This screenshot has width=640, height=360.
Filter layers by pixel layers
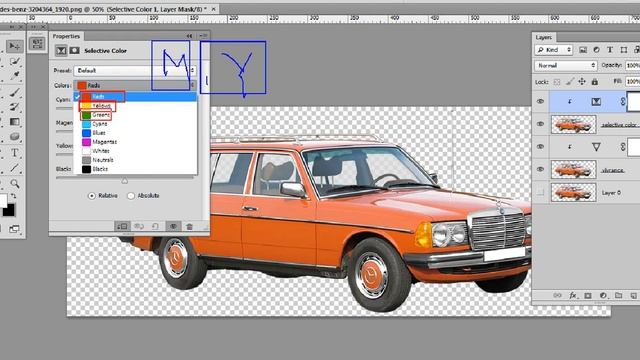(x=583, y=50)
